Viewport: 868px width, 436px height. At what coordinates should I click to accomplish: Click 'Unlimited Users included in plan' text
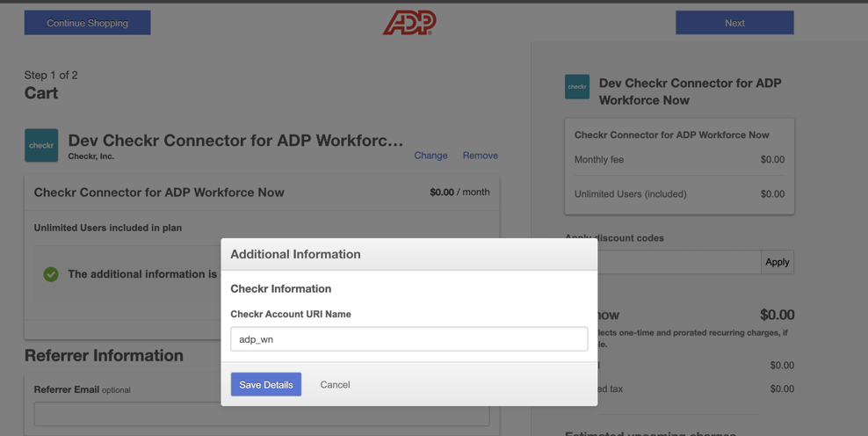point(108,228)
